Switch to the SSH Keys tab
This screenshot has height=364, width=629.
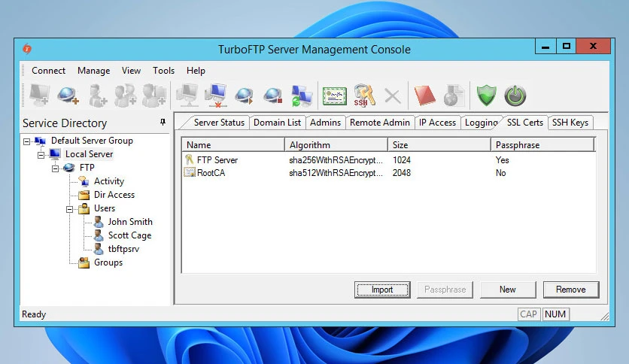click(x=570, y=123)
